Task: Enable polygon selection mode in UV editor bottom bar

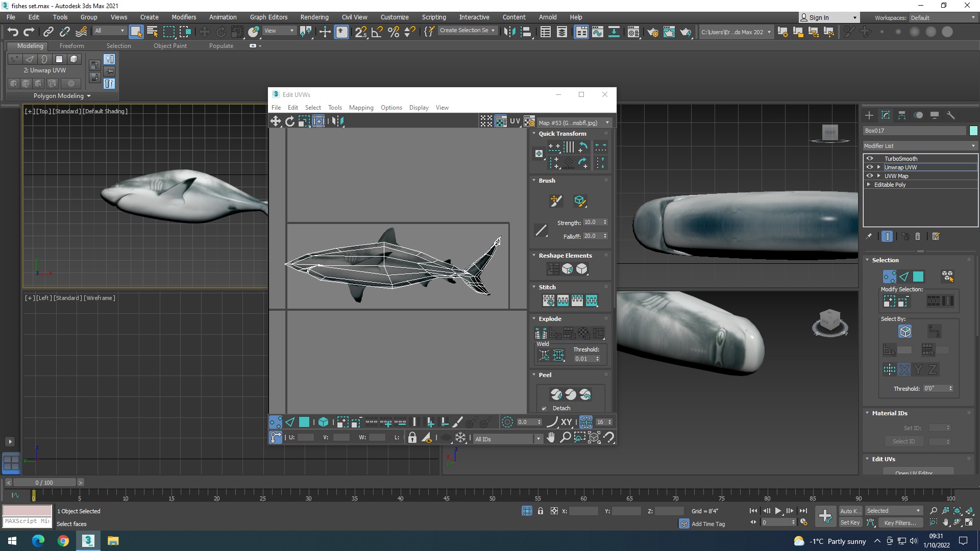Action: coord(304,422)
